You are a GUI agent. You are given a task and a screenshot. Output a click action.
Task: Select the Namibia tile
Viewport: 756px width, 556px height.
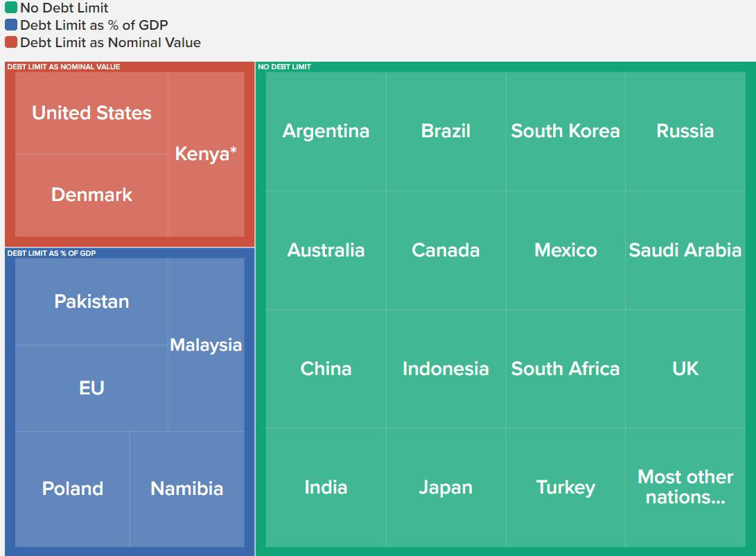187,489
